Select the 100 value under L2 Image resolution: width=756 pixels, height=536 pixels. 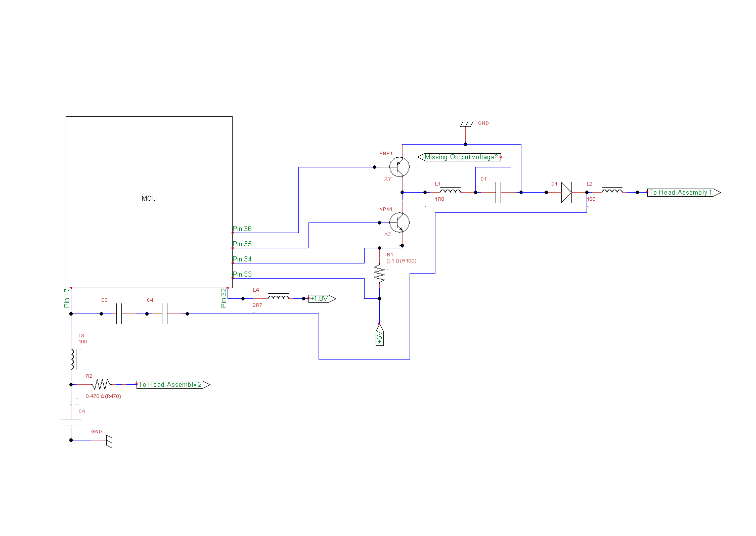point(591,199)
